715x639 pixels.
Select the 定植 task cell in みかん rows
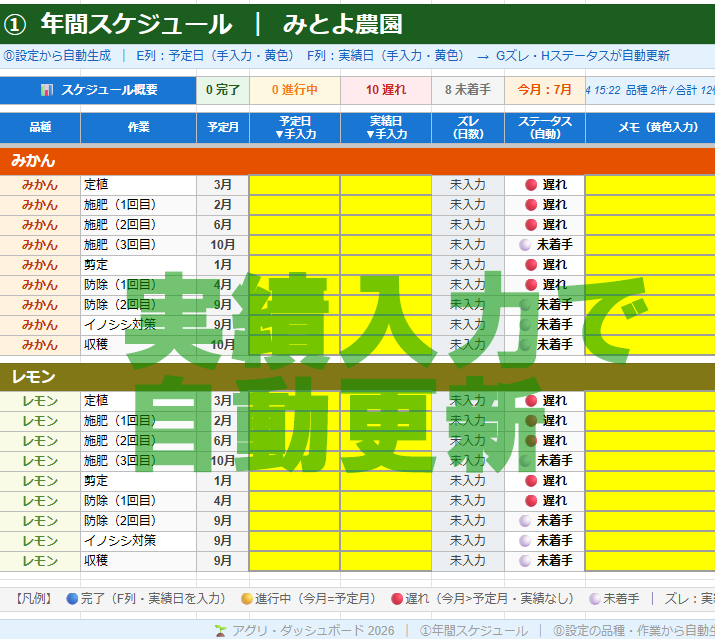139,185
